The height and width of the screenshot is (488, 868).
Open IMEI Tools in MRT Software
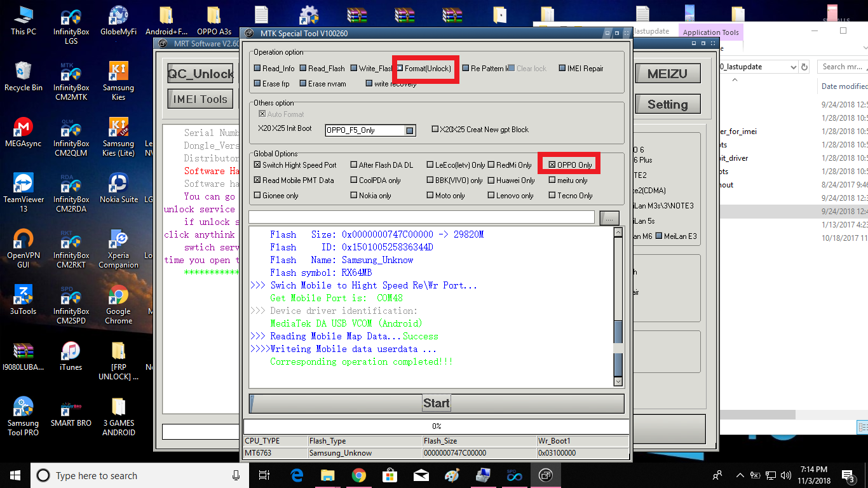pyautogui.click(x=200, y=99)
